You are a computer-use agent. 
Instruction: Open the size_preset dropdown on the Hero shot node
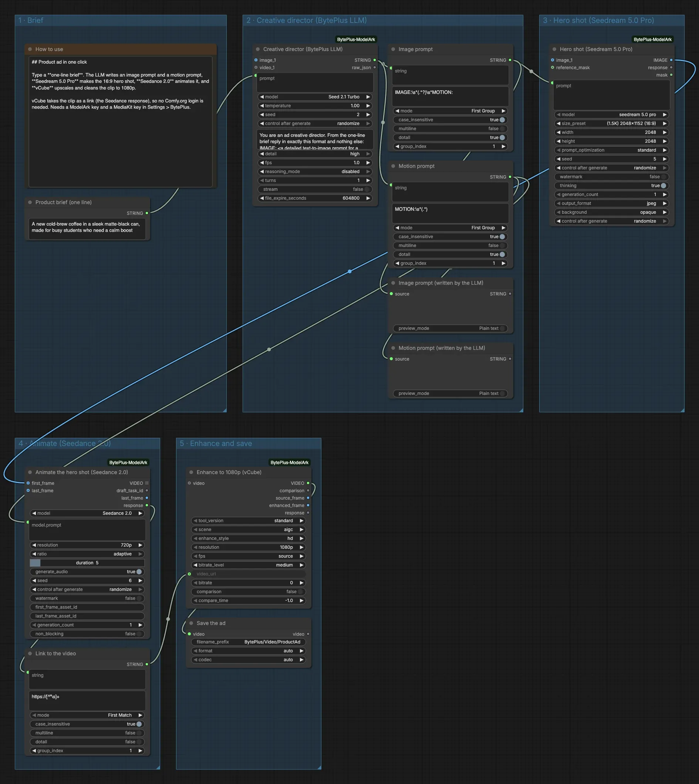[611, 123]
